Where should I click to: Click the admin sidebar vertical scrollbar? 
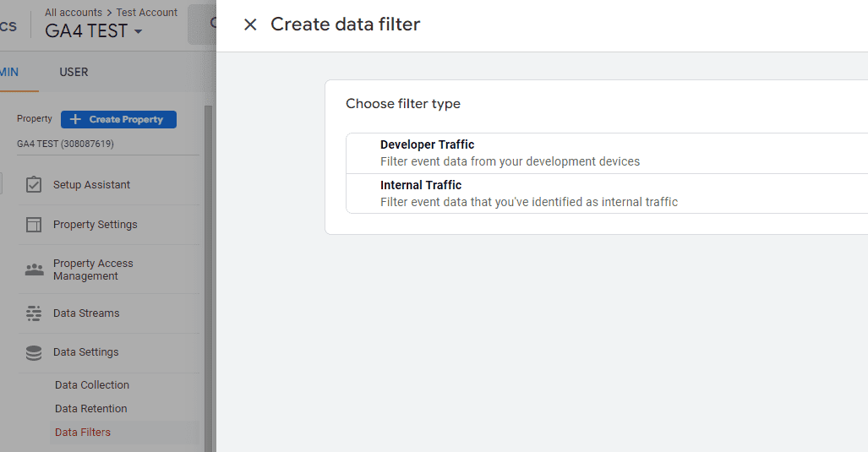(x=208, y=270)
